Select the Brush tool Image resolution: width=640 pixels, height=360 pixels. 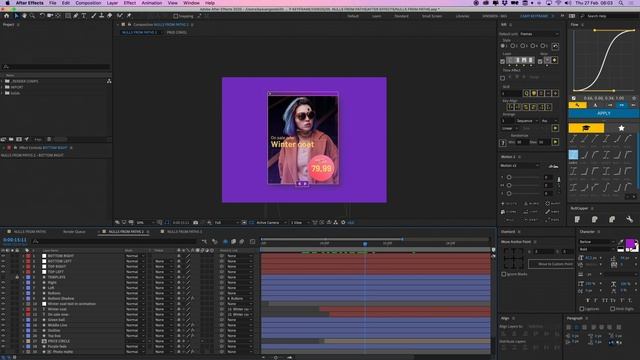tap(93, 16)
